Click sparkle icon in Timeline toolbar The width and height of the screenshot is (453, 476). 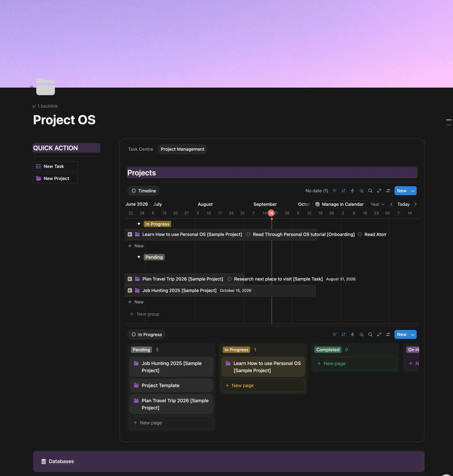point(361,191)
